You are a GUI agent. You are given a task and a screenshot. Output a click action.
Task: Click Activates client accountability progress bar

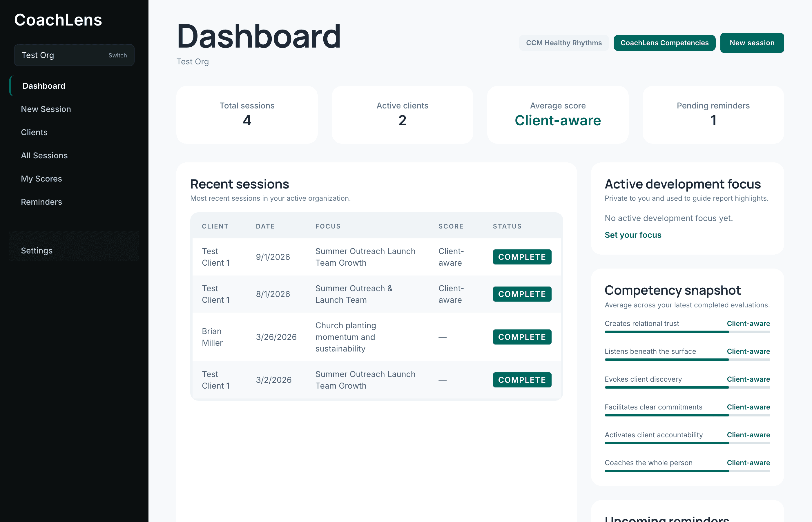[x=687, y=443]
